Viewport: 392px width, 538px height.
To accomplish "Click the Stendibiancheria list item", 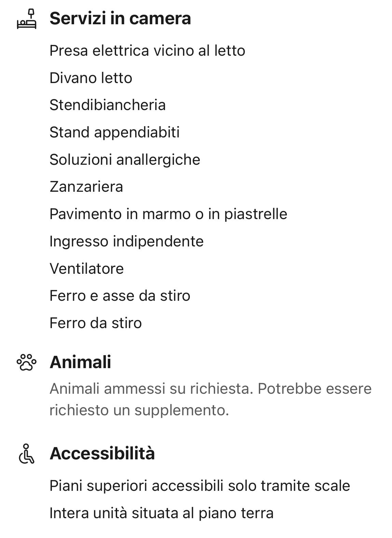I will click(108, 105).
